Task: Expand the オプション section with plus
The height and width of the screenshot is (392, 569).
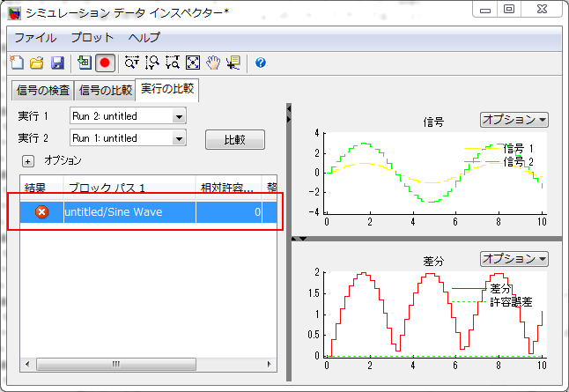Action: coord(27,161)
